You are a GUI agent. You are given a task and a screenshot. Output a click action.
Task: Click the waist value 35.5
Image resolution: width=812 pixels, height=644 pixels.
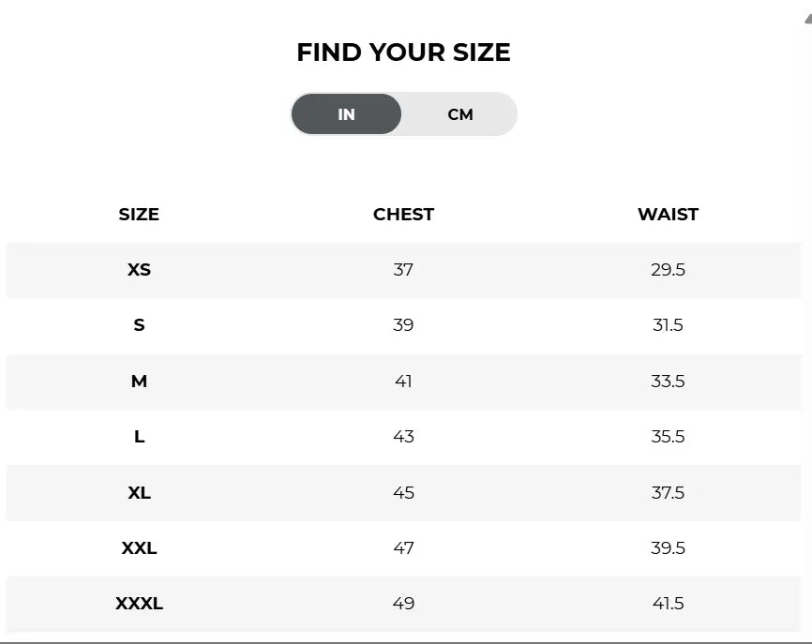tap(668, 437)
